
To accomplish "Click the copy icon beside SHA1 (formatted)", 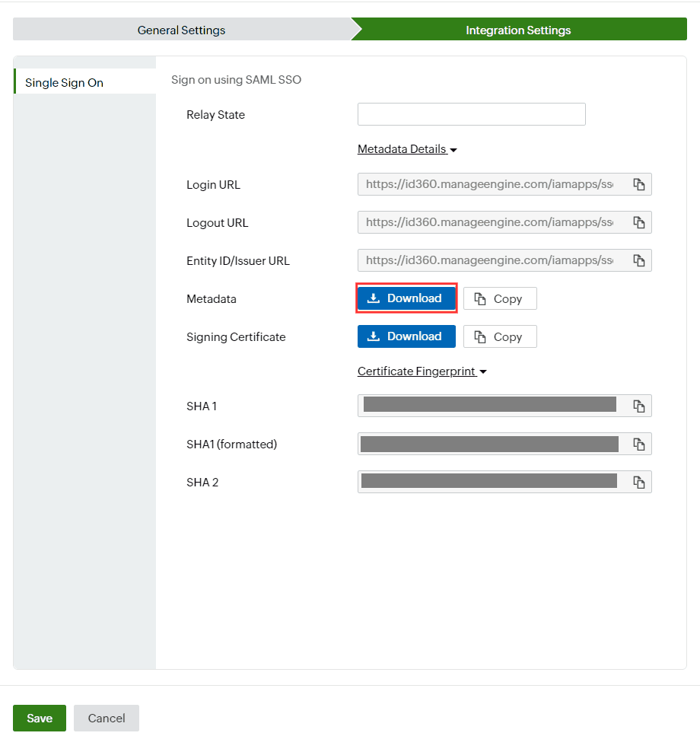I will coord(639,443).
